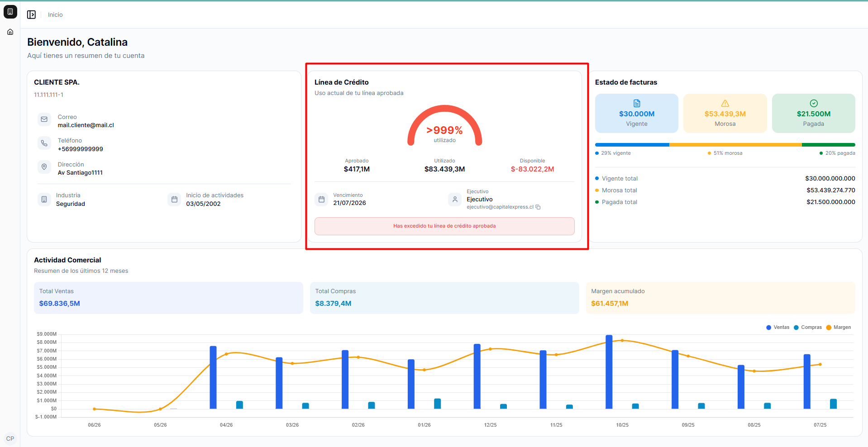Select the Morosa $53.439,3M card

click(x=725, y=113)
